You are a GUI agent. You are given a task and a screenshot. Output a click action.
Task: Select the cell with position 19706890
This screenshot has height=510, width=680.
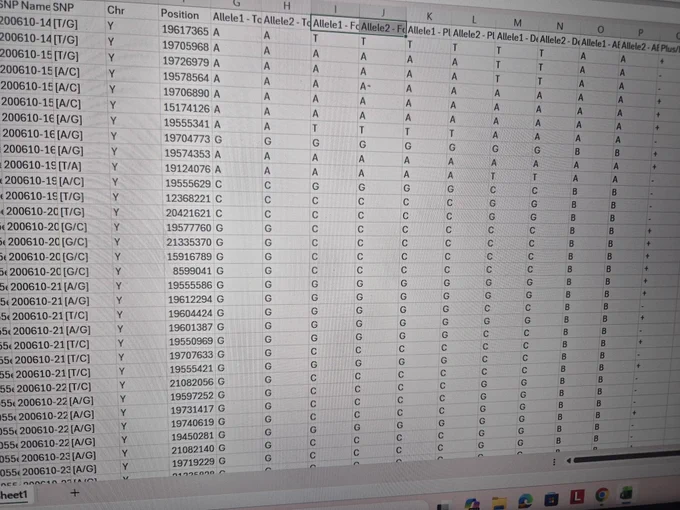click(186, 92)
